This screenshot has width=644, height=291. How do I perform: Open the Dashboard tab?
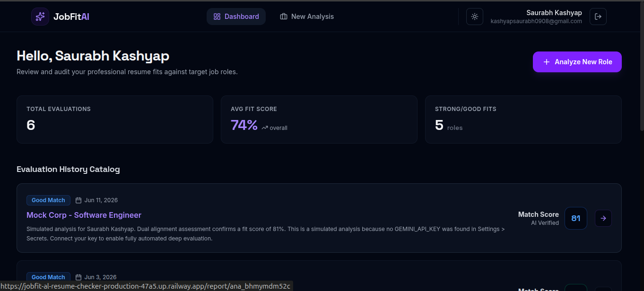point(236,17)
